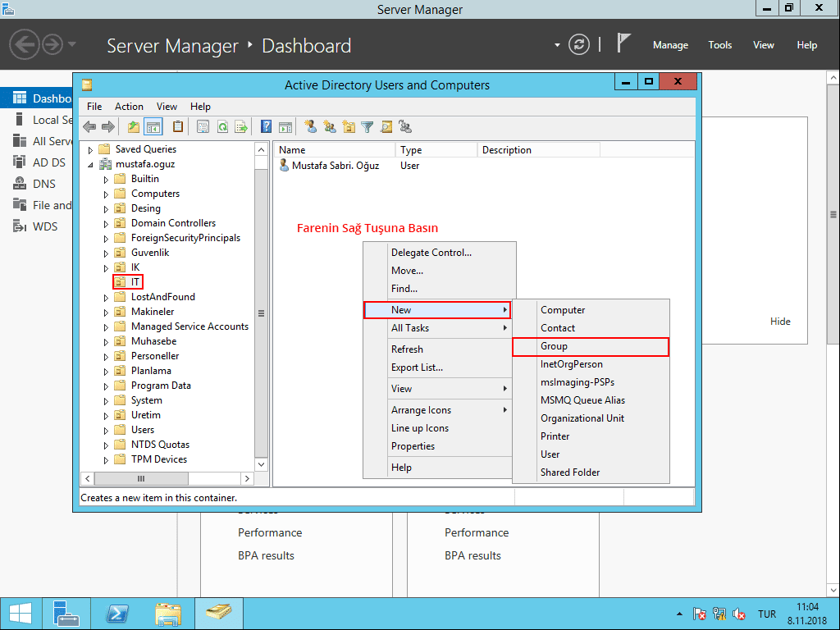Choose Group from the New submenu

[x=591, y=347]
